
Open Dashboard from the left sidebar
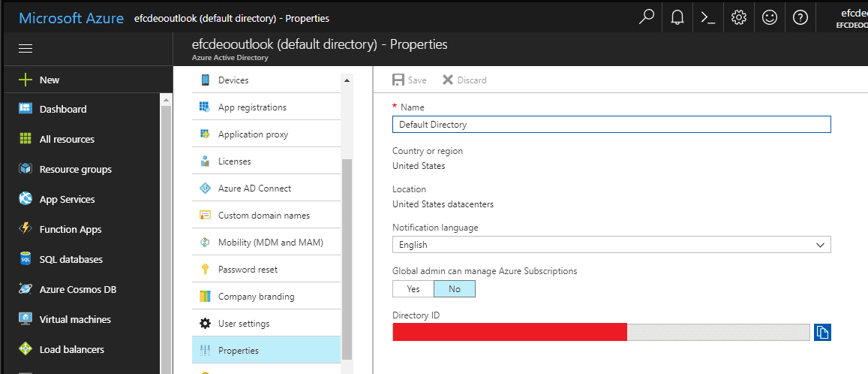[x=63, y=109]
